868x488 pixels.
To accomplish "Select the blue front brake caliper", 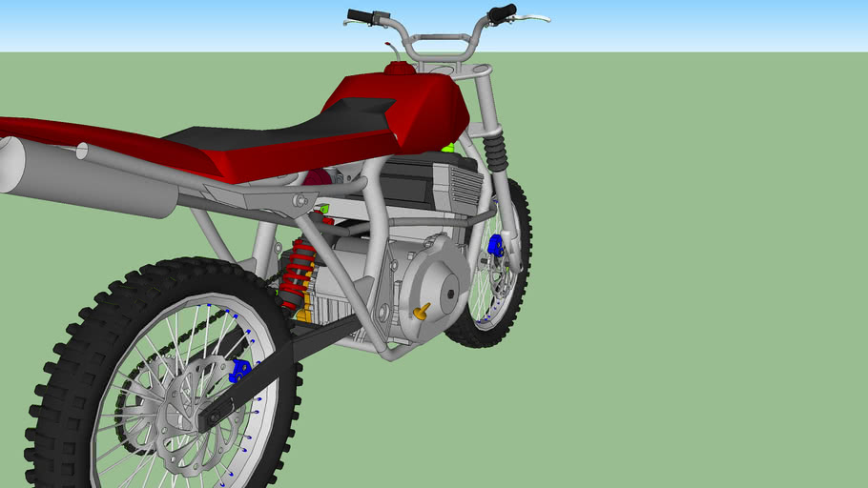I will 495,246.
